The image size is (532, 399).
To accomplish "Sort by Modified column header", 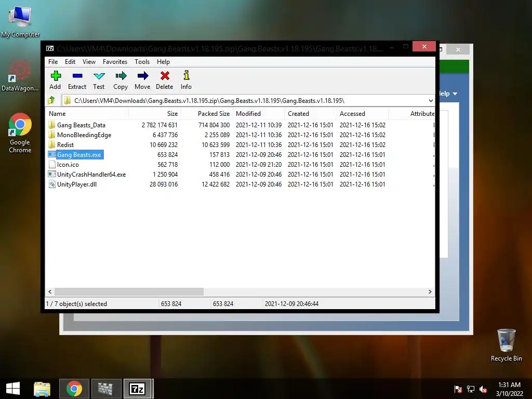I will (259, 114).
